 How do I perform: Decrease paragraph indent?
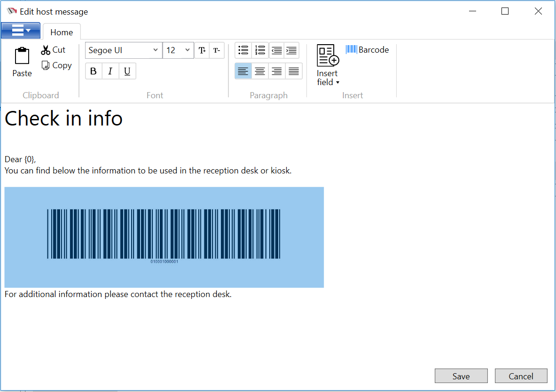276,50
